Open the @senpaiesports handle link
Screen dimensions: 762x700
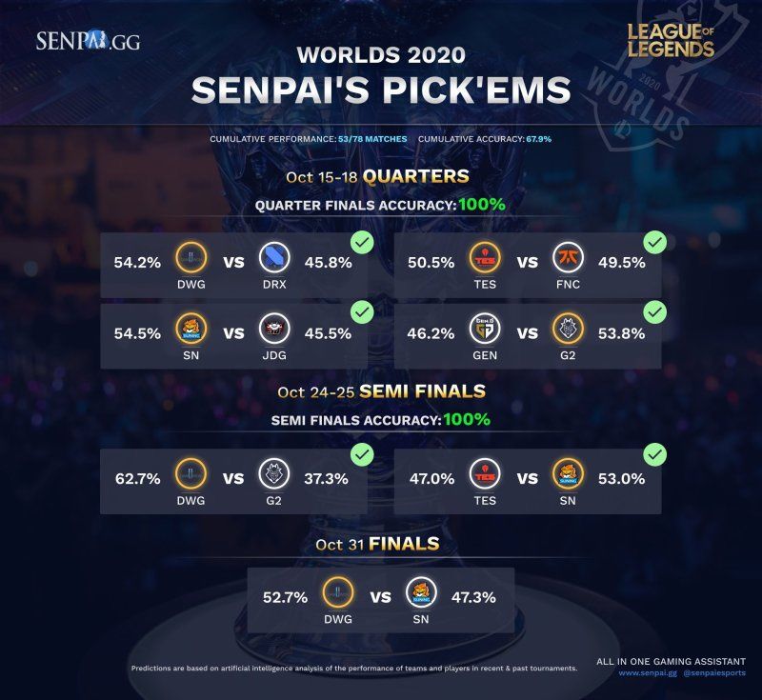pos(714,672)
